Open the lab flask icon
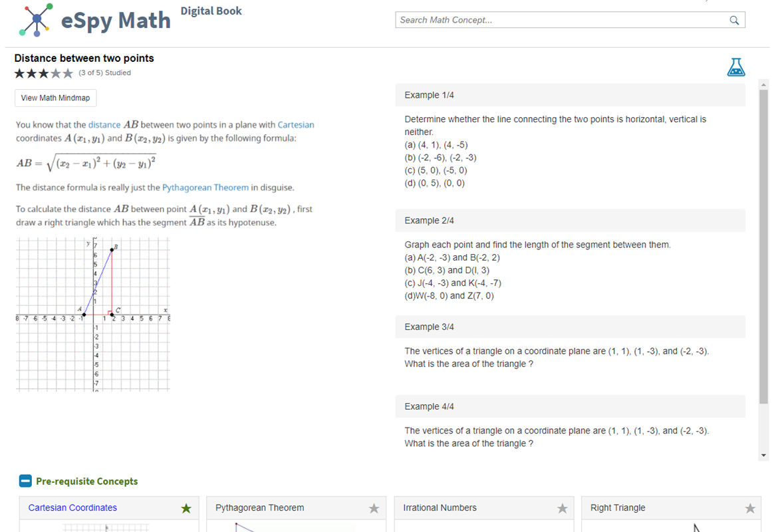 point(735,67)
